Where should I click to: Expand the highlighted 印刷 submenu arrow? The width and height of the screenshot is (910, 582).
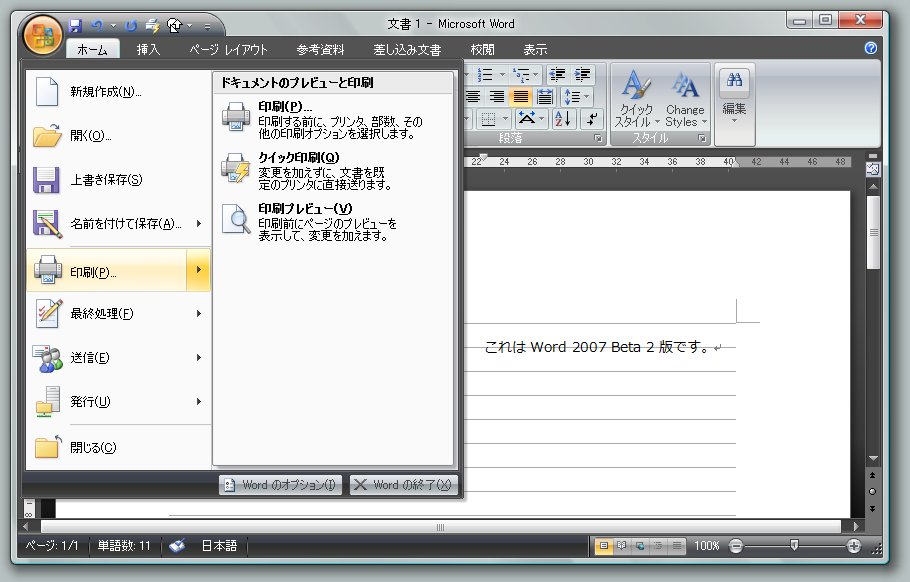[x=198, y=270]
